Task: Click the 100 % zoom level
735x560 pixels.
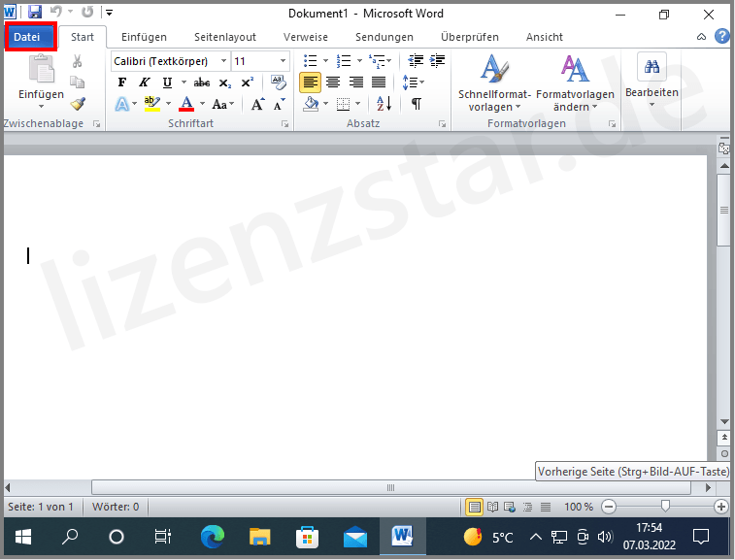Action: click(x=579, y=507)
